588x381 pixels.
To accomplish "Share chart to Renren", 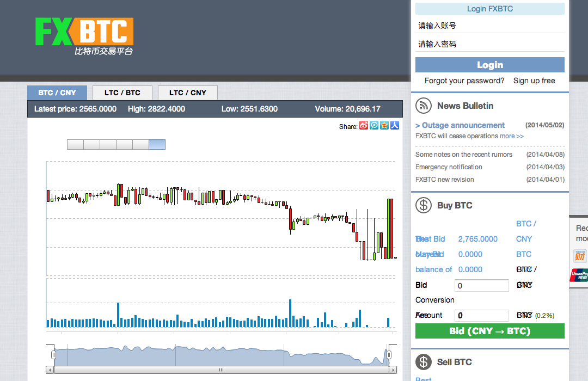I will pos(394,126).
